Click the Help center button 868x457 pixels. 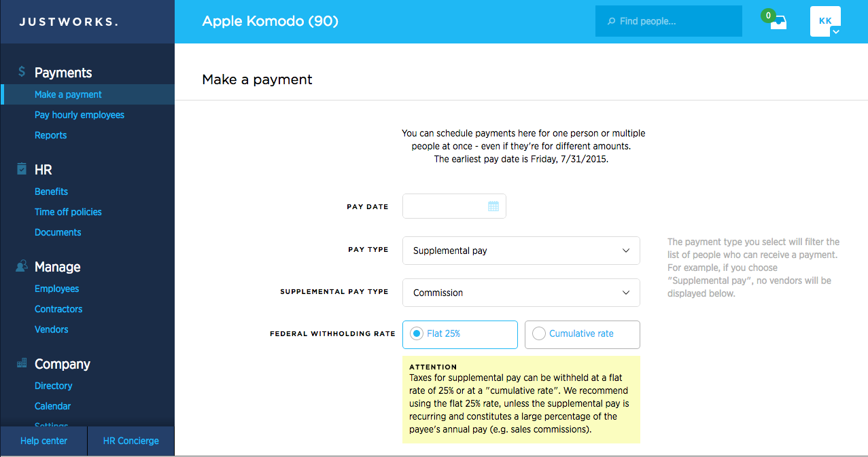[44, 441]
